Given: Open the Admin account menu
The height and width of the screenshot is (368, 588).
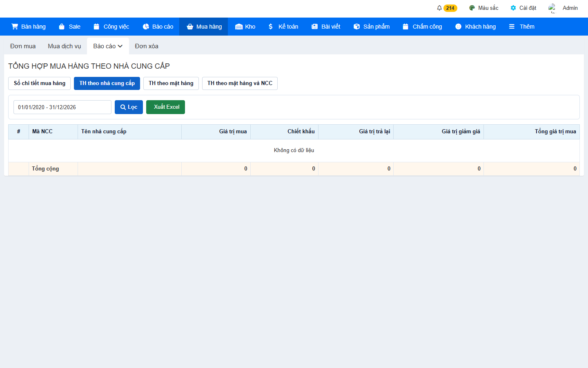Looking at the screenshot, I should (563, 8).
